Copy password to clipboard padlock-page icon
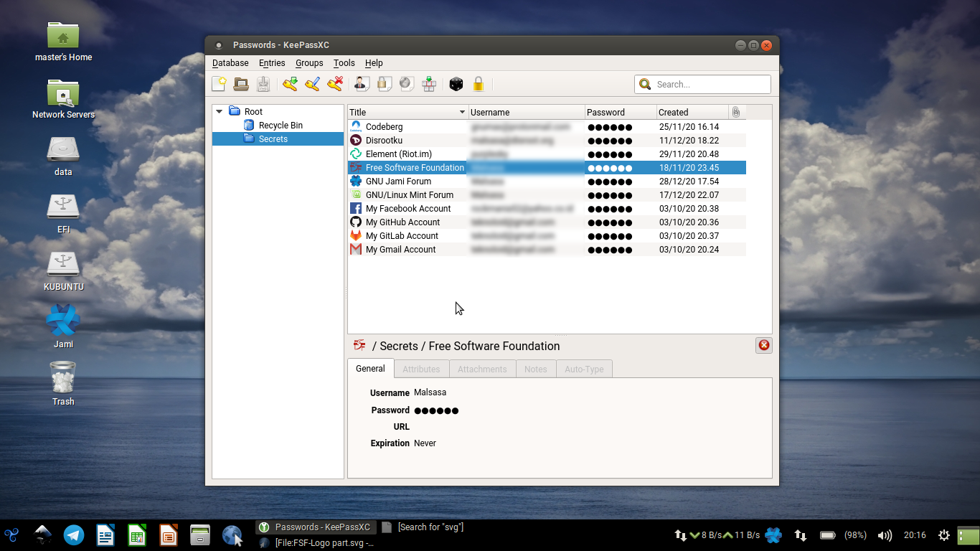980x551 pixels. click(x=384, y=84)
